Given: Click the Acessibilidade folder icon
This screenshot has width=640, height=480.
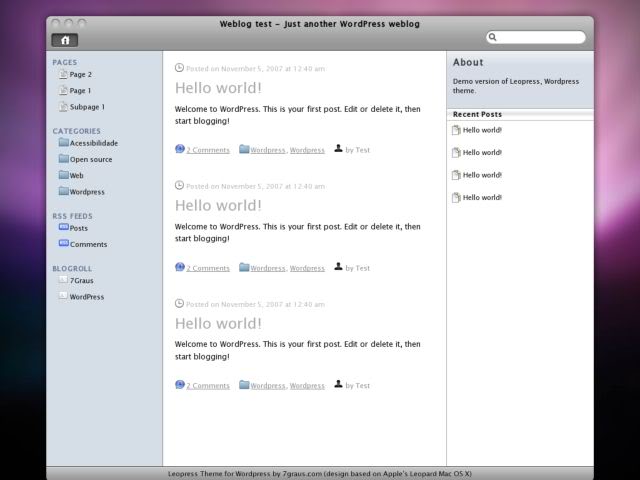Looking at the screenshot, I should (63, 143).
